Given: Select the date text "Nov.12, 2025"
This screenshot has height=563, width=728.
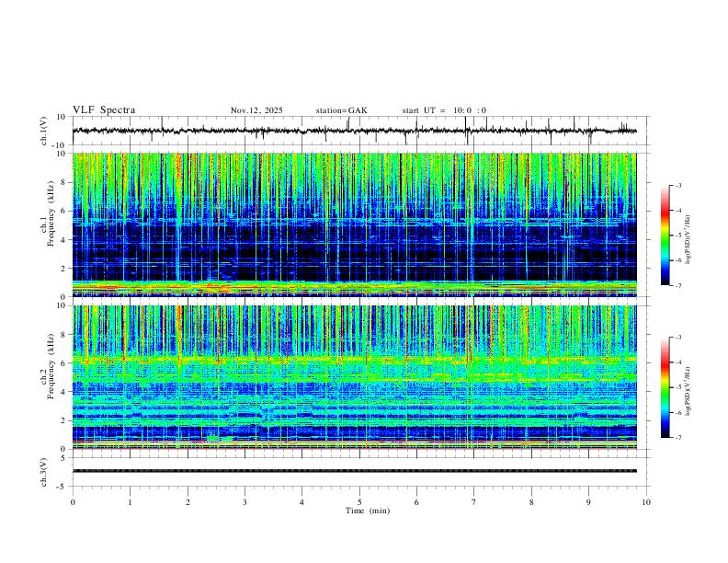Looking at the screenshot, I should (x=256, y=110).
